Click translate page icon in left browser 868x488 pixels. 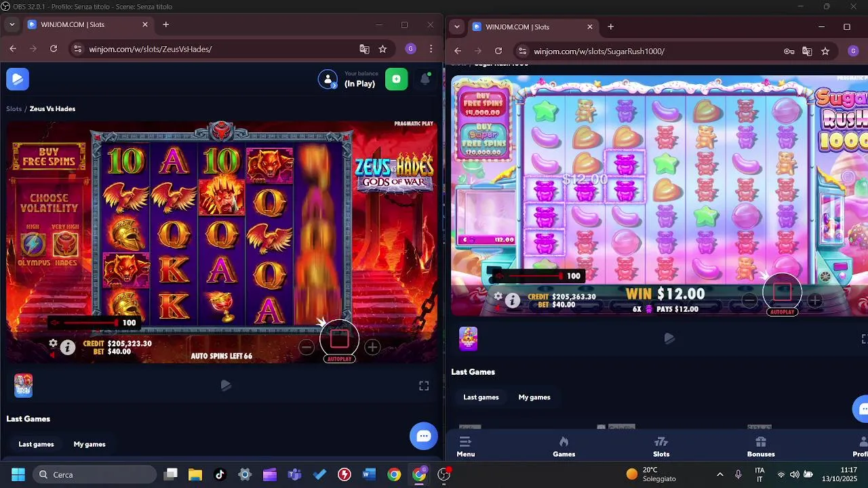click(364, 49)
